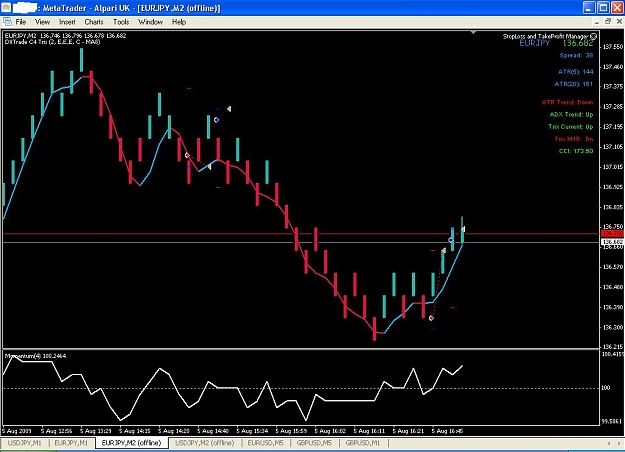Select the EURJPY,M2 (offline) tab

pyautogui.click(x=132, y=443)
